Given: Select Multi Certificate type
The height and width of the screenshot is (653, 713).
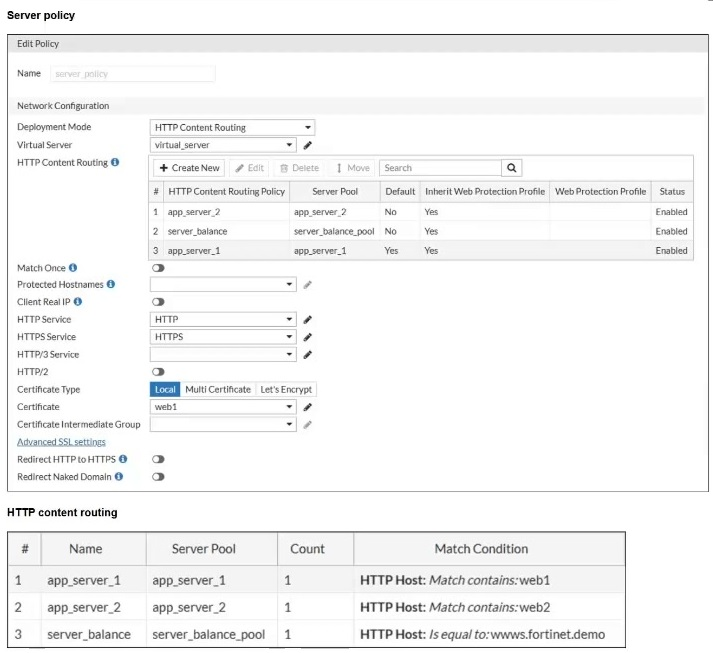Looking at the screenshot, I should (x=218, y=390).
